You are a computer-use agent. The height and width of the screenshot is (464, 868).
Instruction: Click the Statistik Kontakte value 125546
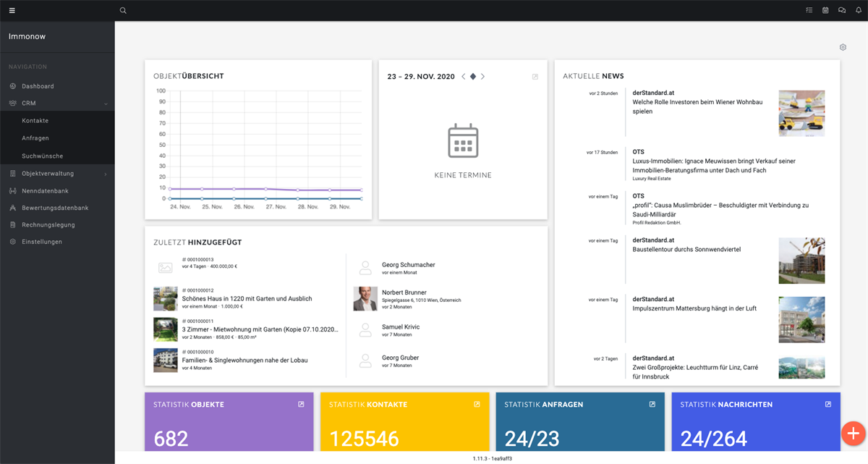[x=365, y=439]
